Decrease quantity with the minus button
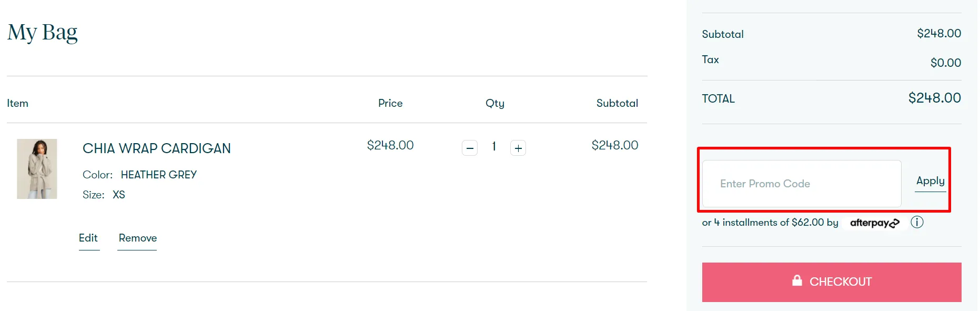Viewport: 980px width, 311px height. click(x=470, y=148)
